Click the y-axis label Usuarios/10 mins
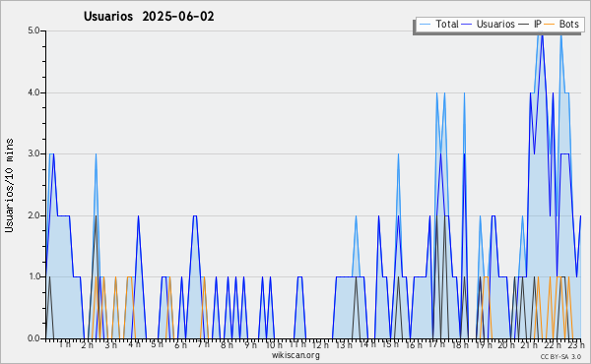Viewport: 591px width, 364px height. coord(9,185)
